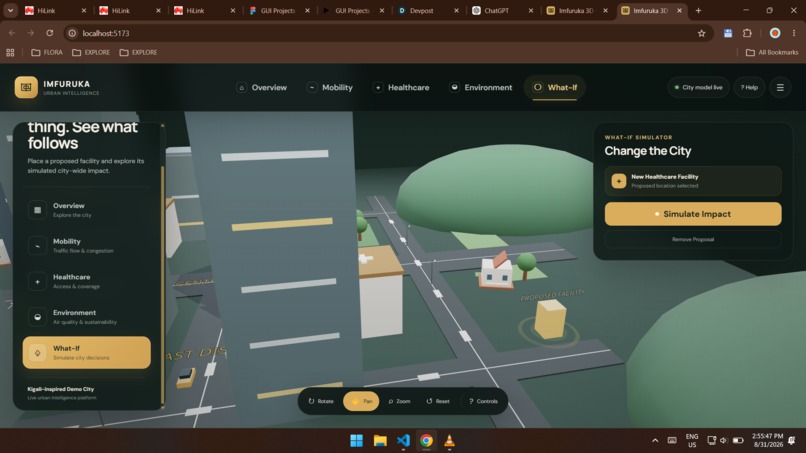Click the small white house model
The image size is (806, 453).
[496, 271]
